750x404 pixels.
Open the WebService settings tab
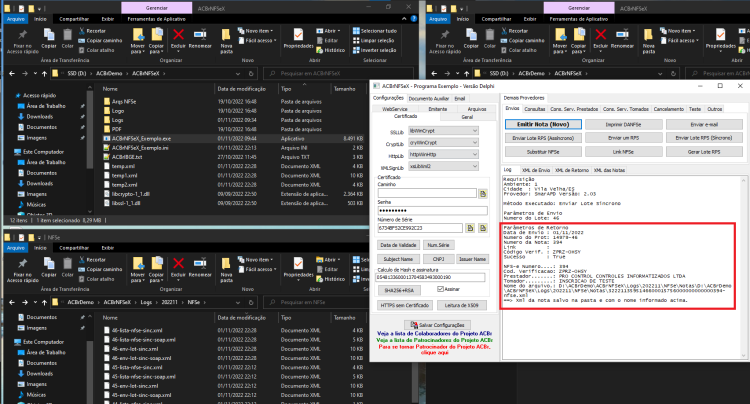point(395,109)
